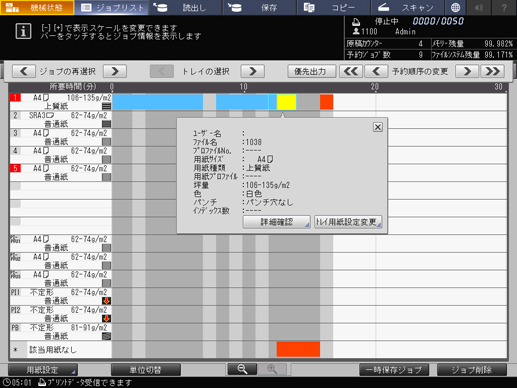Screen dimensions: 517x388
Task: Click the トレイの選択 left arrow
Action: [162, 71]
